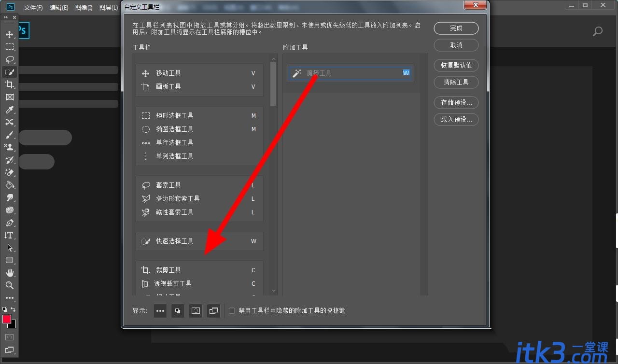Screen dimensions: 618x364
Task: Select the Lasso tool in left toolbar
Action: 9,59
